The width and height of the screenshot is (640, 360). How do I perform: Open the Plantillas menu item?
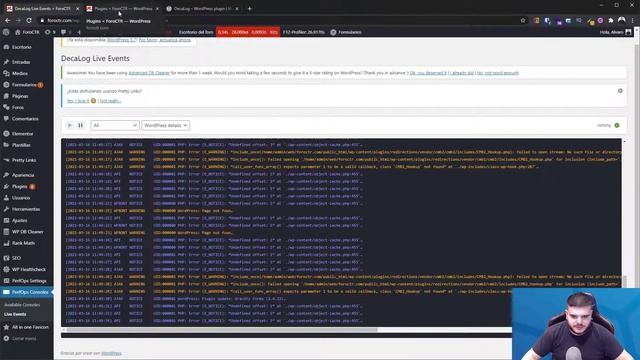21,145
